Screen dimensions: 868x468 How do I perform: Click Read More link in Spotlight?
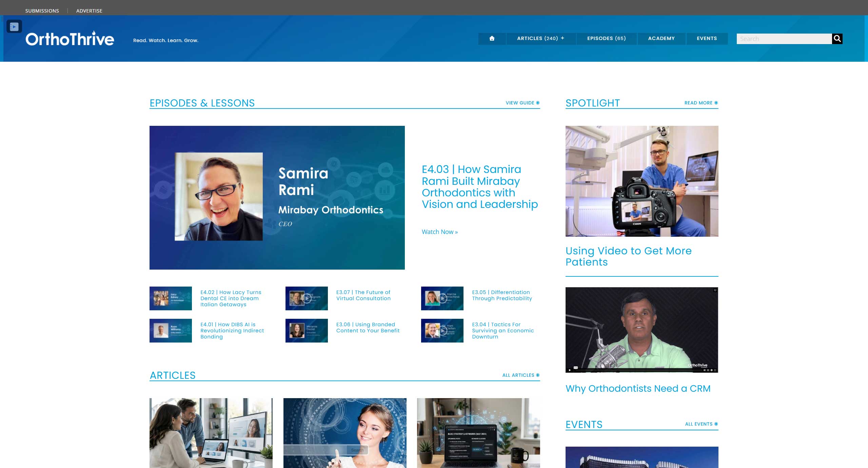pyautogui.click(x=701, y=103)
